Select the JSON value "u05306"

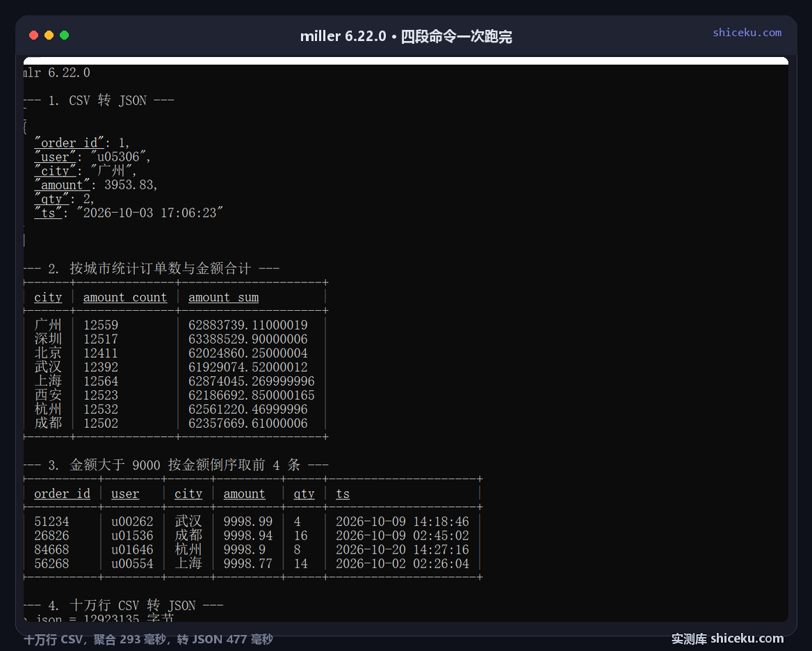118,156
